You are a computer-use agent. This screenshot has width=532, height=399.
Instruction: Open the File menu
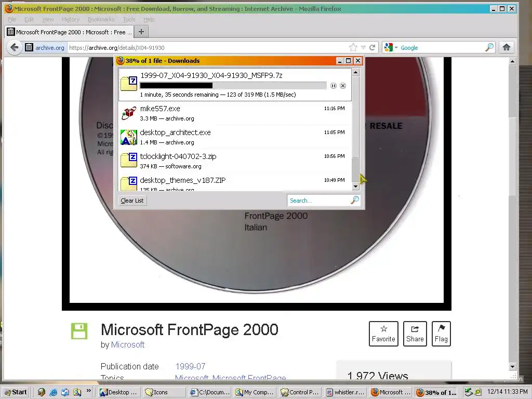point(12,19)
